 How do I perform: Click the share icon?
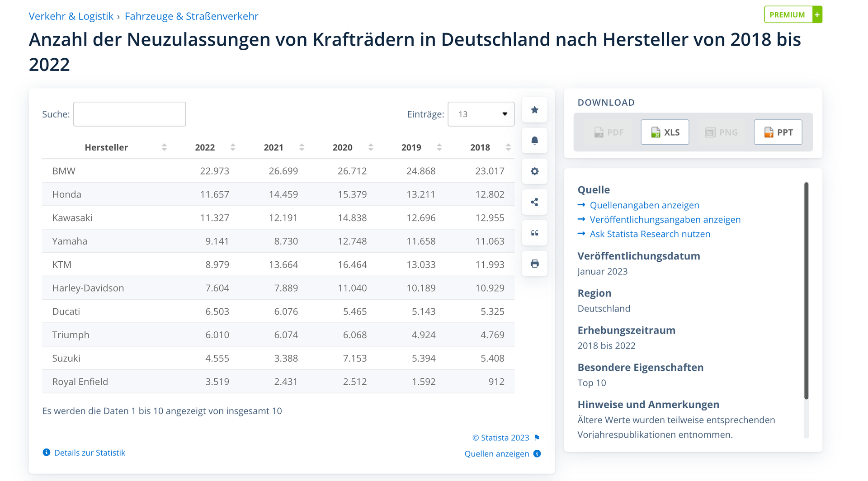534,202
